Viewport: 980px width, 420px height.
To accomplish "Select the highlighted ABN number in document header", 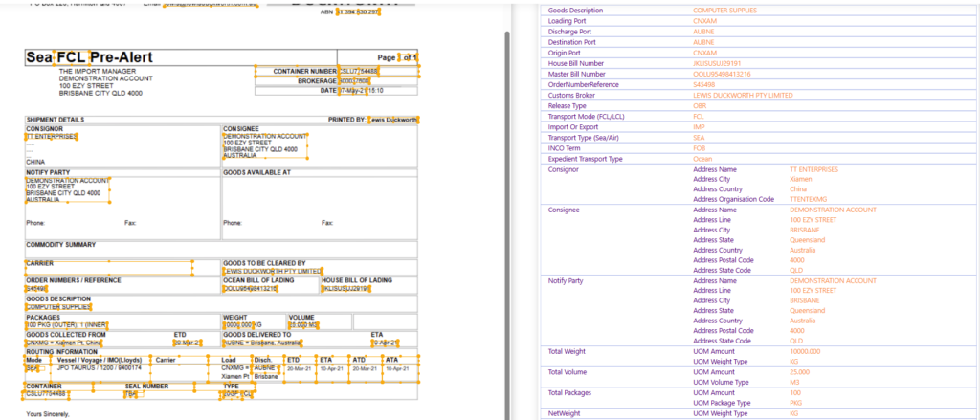I will pos(358,11).
